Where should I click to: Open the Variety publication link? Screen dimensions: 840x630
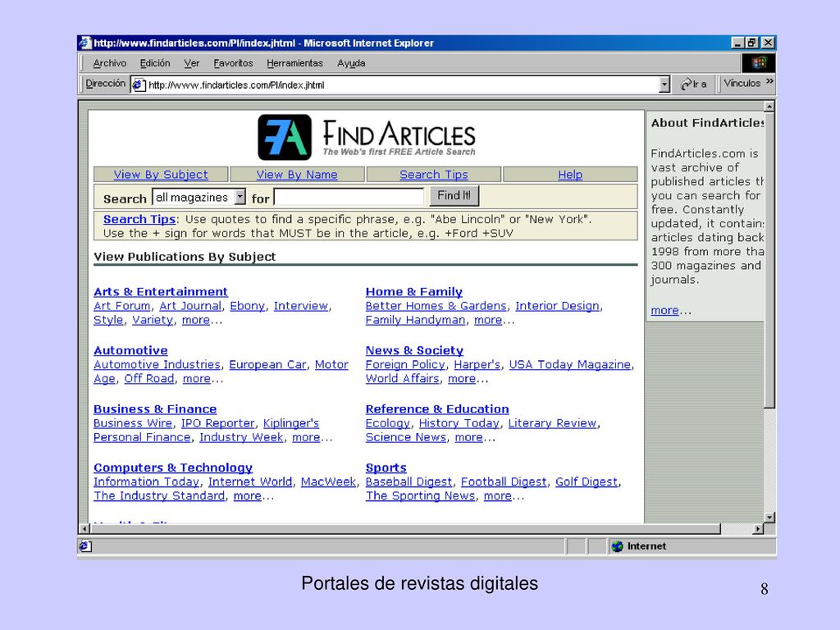click(x=153, y=321)
